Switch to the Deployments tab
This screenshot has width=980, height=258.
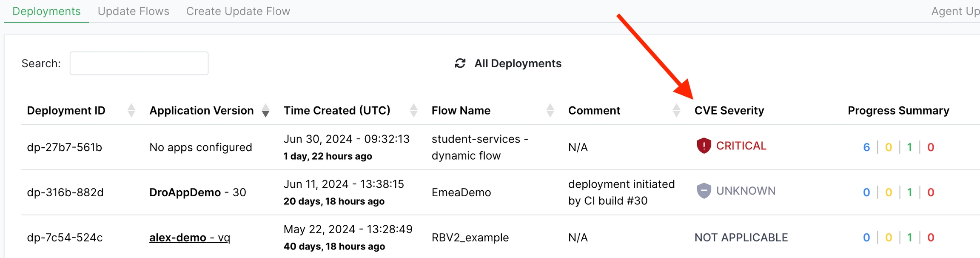click(46, 11)
